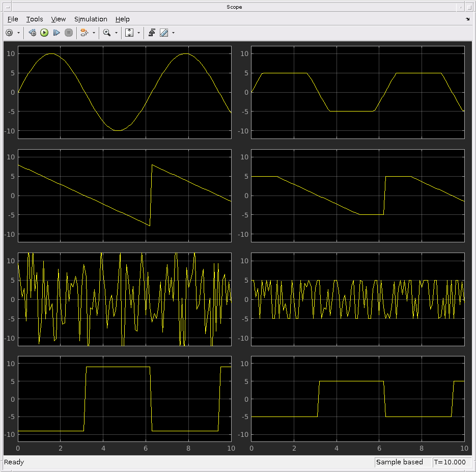This screenshot has width=476, height=472.
Task: Click the Step Back button
Action: [x=33, y=33]
